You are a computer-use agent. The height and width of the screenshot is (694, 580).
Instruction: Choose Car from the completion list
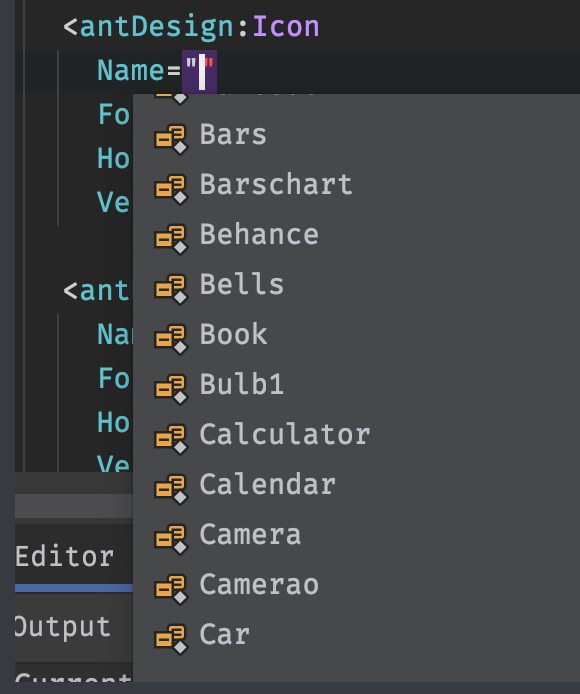[356, 635]
